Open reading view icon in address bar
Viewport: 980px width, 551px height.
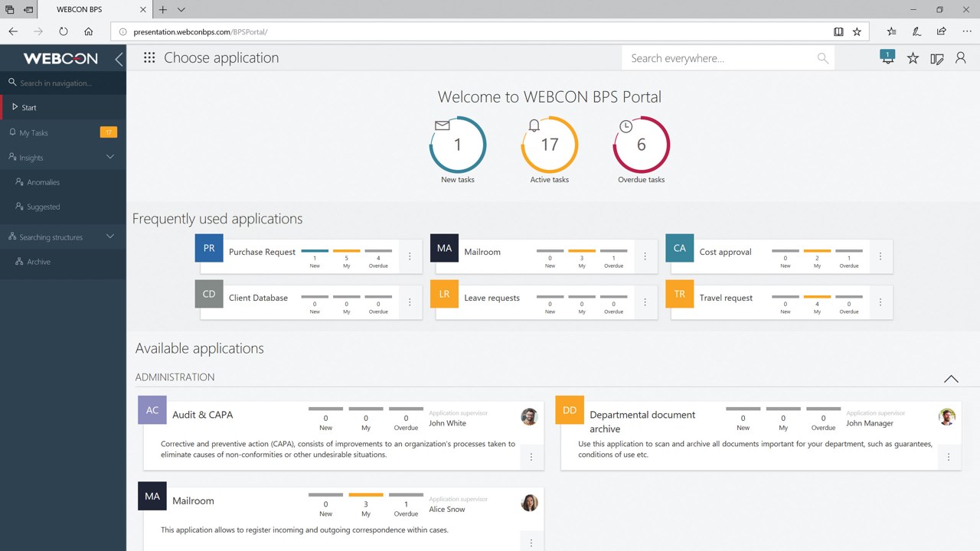[838, 31]
